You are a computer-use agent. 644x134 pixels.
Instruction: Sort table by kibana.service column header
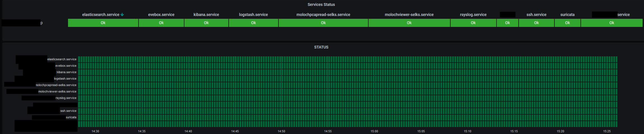[206, 15]
